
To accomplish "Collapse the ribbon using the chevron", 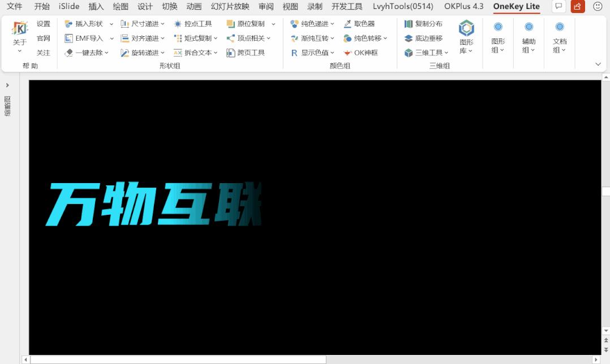I will [598, 64].
